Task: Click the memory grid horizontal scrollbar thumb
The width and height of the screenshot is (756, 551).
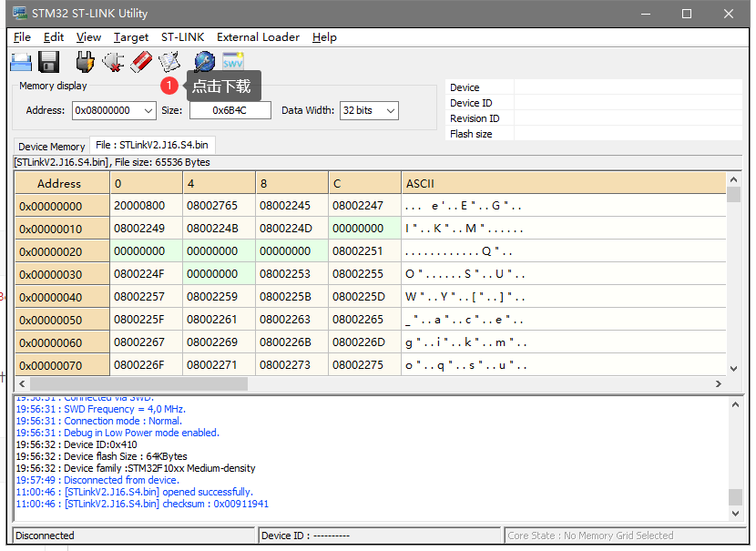Action: [x=138, y=383]
